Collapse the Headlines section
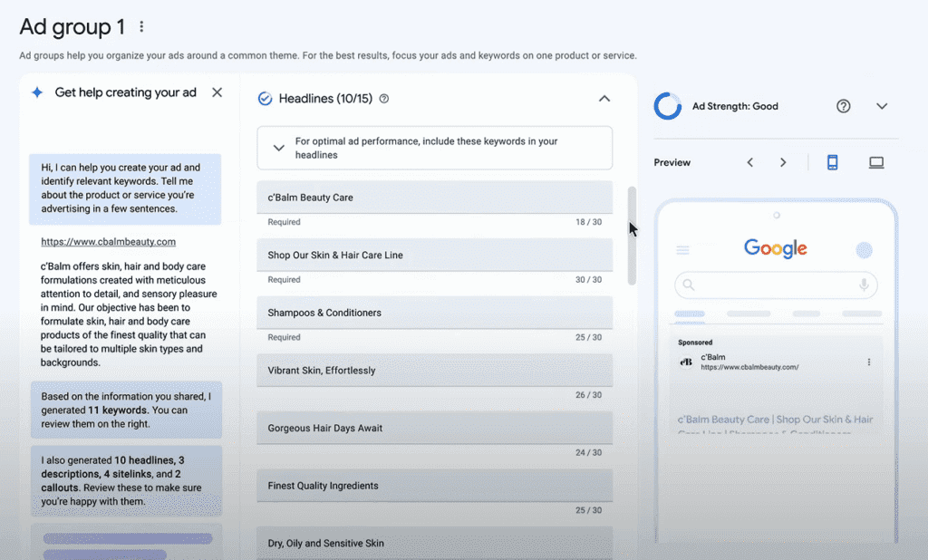928x560 pixels. [x=604, y=98]
